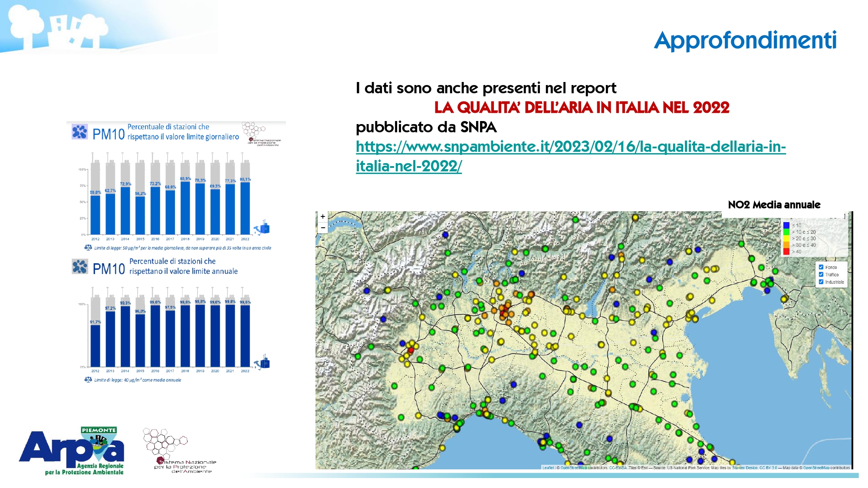The width and height of the screenshot is (868, 488).
Task: Open Stamen Design attribution link
Action: pyautogui.click(x=745, y=468)
